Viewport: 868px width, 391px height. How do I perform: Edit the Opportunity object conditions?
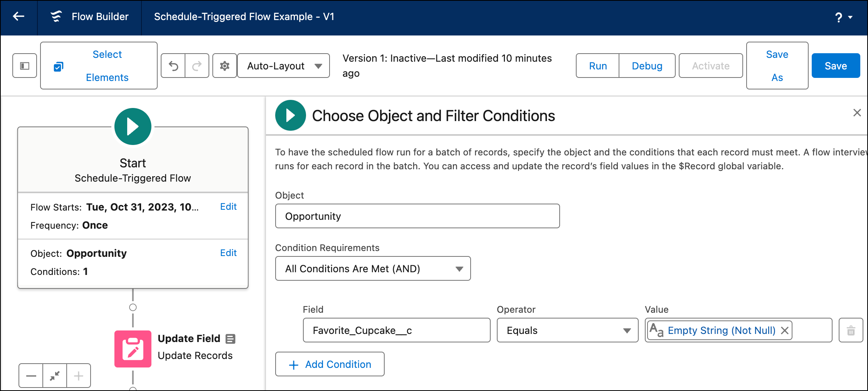tap(228, 253)
